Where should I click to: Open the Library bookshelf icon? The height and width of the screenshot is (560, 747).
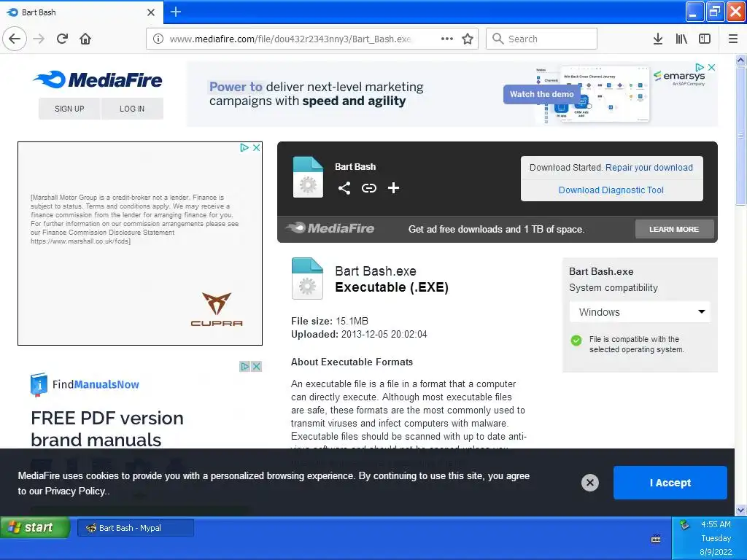[681, 39]
